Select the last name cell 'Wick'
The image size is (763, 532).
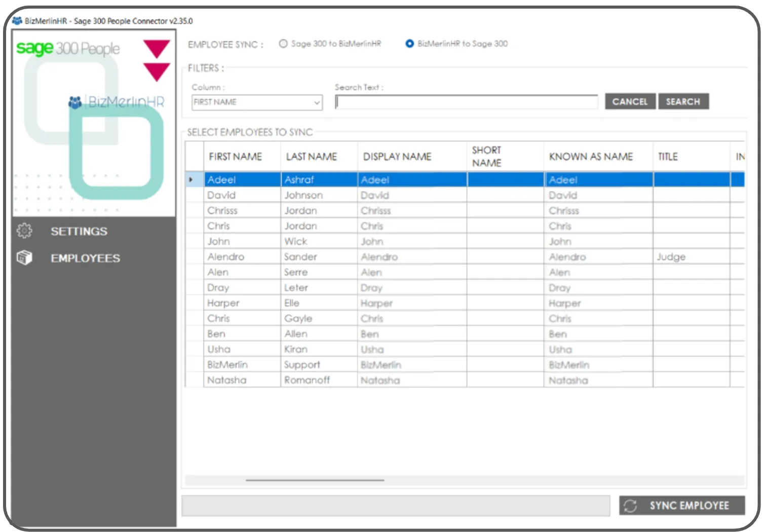coord(319,241)
